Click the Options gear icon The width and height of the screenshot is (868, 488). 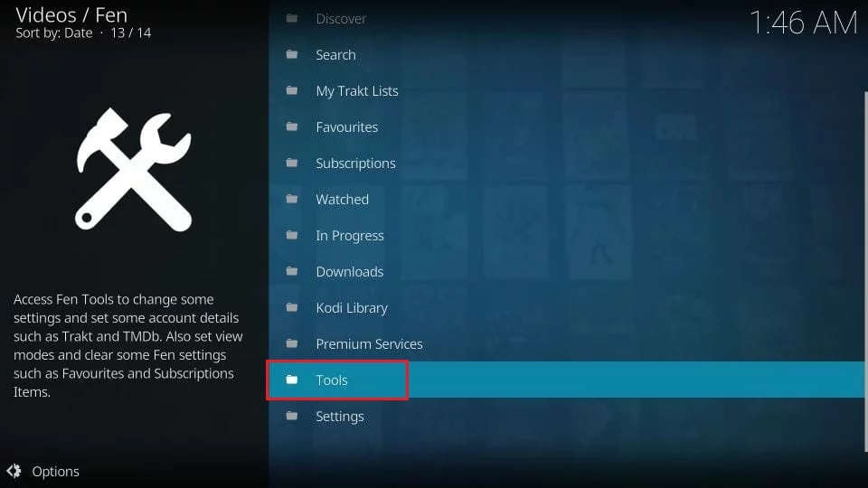(14, 471)
